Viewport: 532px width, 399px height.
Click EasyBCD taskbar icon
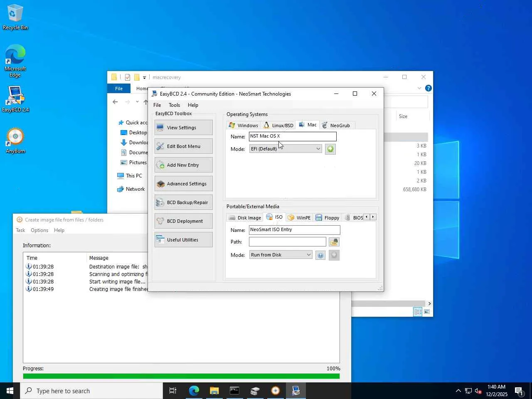tap(296, 391)
